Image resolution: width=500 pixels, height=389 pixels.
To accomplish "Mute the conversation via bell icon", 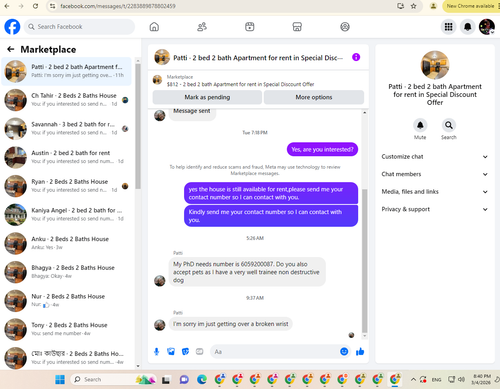I will click(420, 125).
